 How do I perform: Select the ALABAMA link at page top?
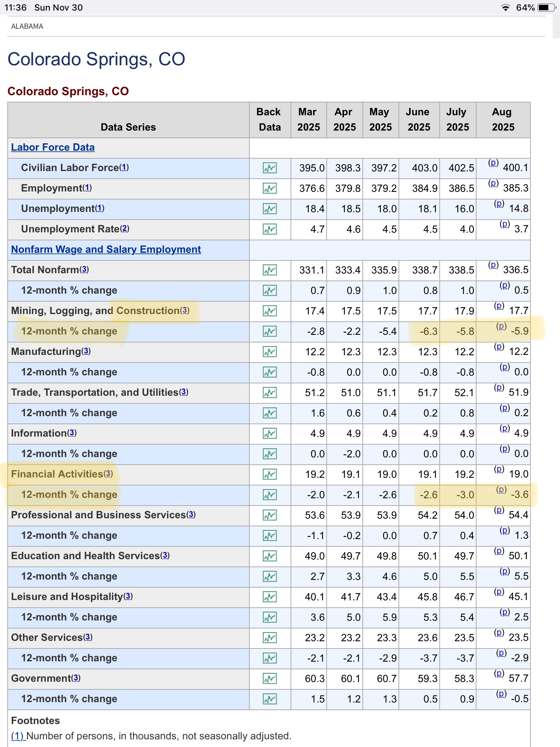[x=27, y=26]
